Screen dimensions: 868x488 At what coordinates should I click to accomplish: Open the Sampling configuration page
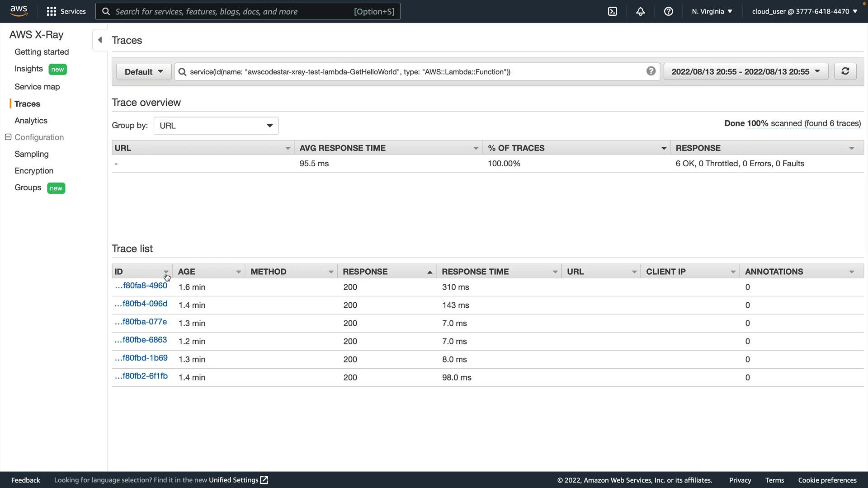click(31, 154)
